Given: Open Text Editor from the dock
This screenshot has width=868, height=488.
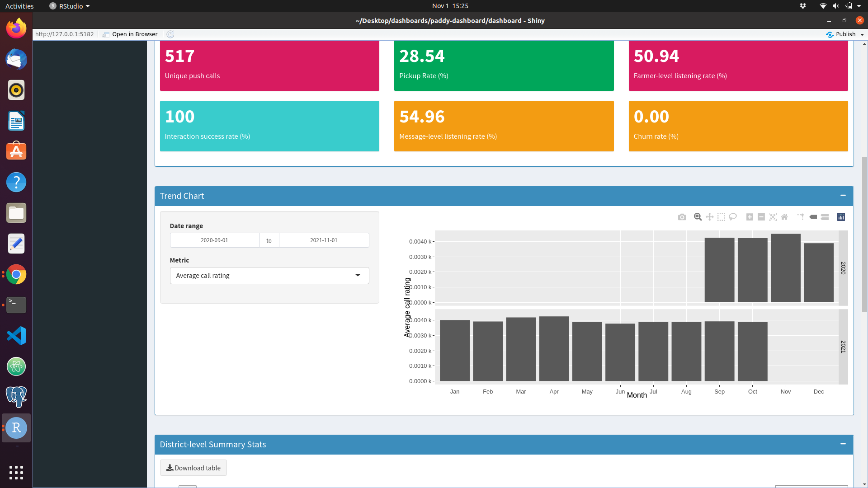Looking at the screenshot, I should [x=16, y=244].
